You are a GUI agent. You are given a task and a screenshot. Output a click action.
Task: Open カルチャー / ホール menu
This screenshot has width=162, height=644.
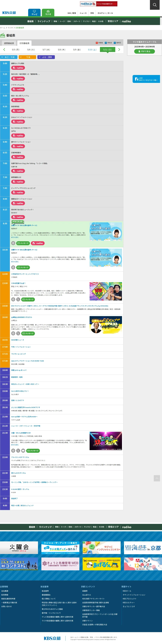pos(105,13)
